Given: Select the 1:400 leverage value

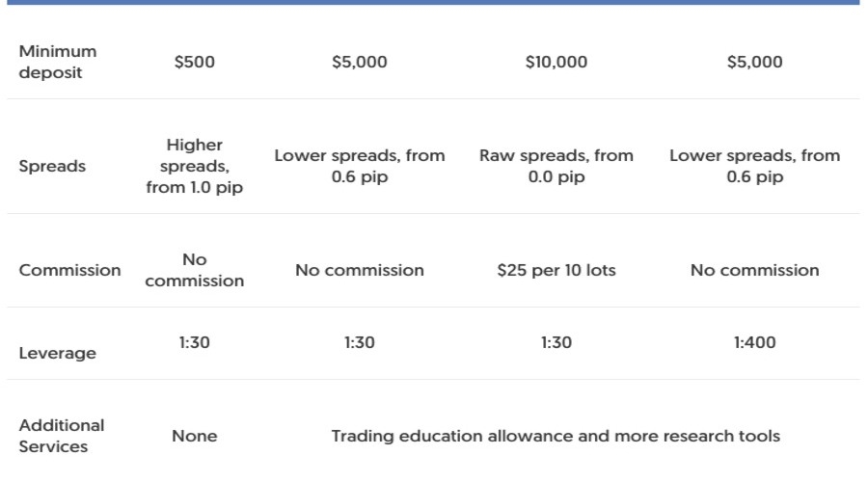Looking at the screenshot, I should [x=754, y=342].
